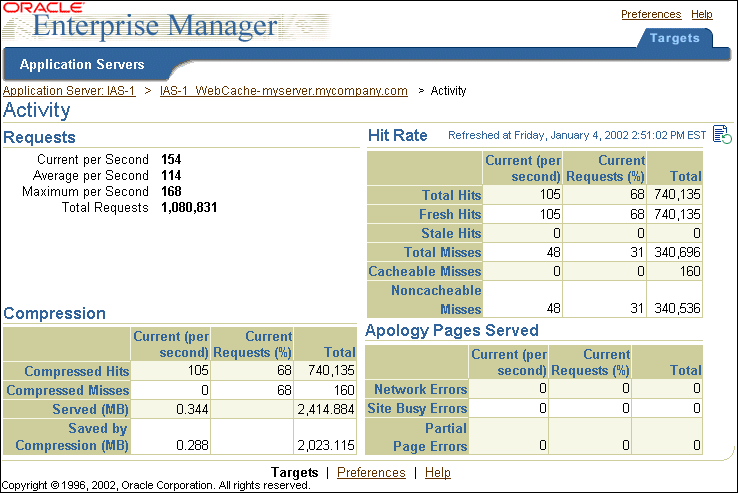
Task: Select the Hit Rate section heading
Action: coord(398,135)
